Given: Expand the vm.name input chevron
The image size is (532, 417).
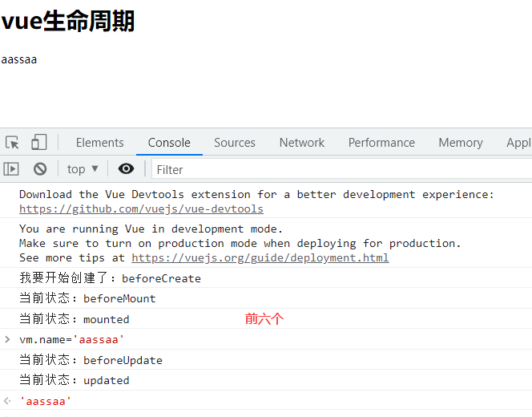Looking at the screenshot, I should (7, 339).
